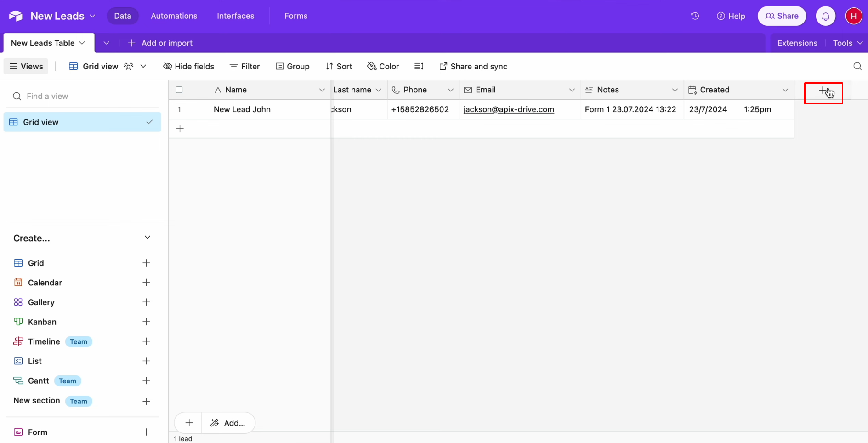Toggle the select-all records checkbox
Screen dimensions: 868x443
tap(179, 90)
